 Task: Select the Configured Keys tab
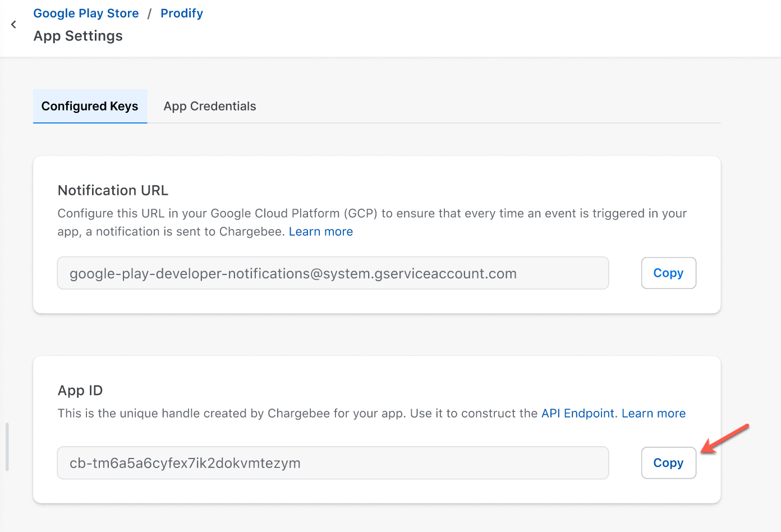tap(90, 106)
